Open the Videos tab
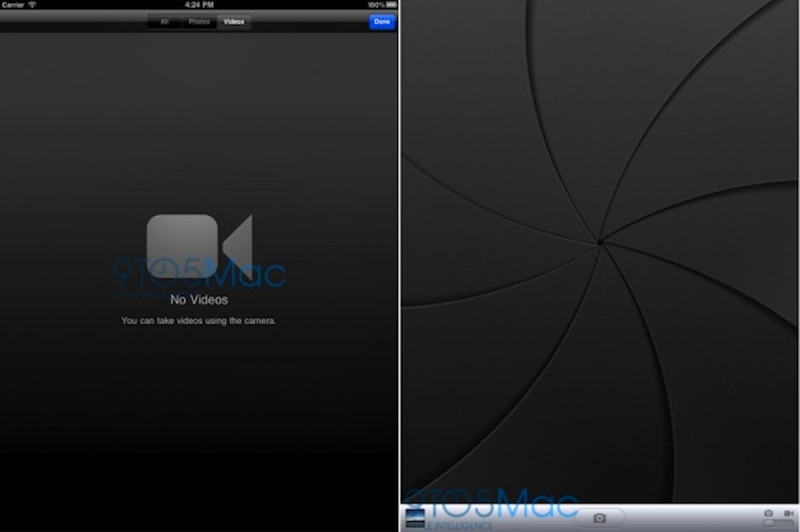The width and height of the screenshot is (800, 532). click(234, 21)
